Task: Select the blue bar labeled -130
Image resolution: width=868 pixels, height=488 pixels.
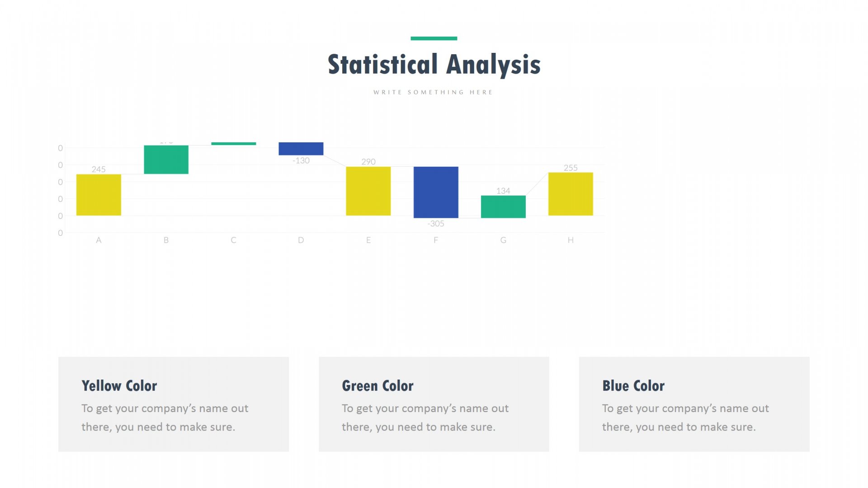Action: 301,149
